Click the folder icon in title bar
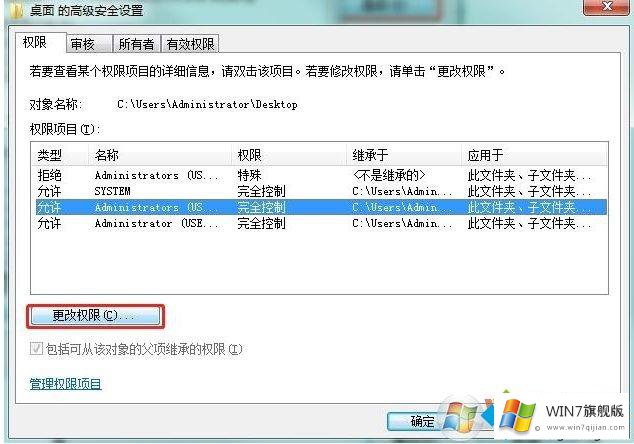The image size is (634, 444). click(16, 11)
